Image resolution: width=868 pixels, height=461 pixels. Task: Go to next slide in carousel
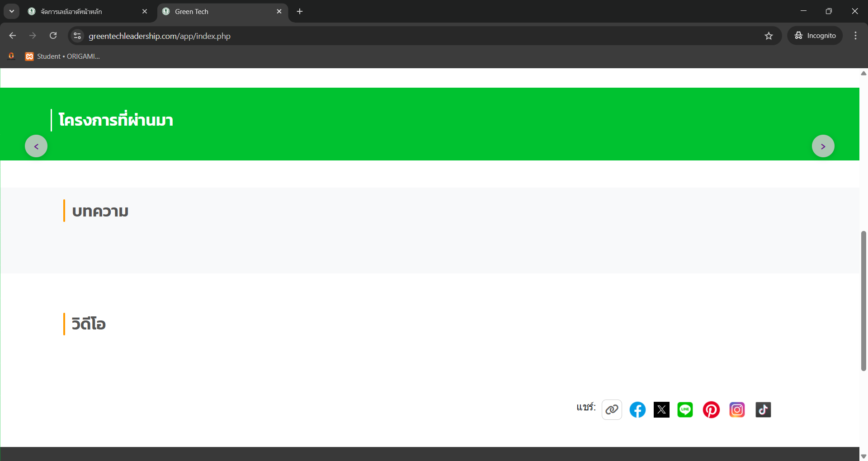point(823,146)
